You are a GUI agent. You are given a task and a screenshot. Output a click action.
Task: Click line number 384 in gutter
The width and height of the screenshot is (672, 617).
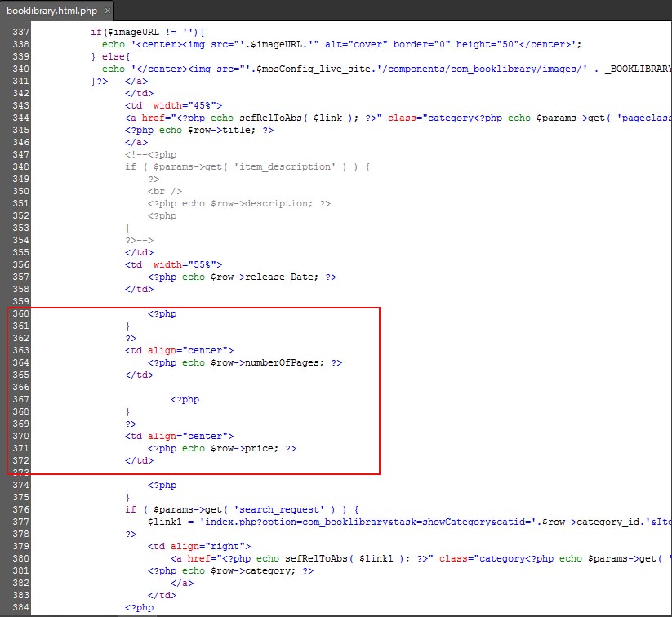[20, 607]
